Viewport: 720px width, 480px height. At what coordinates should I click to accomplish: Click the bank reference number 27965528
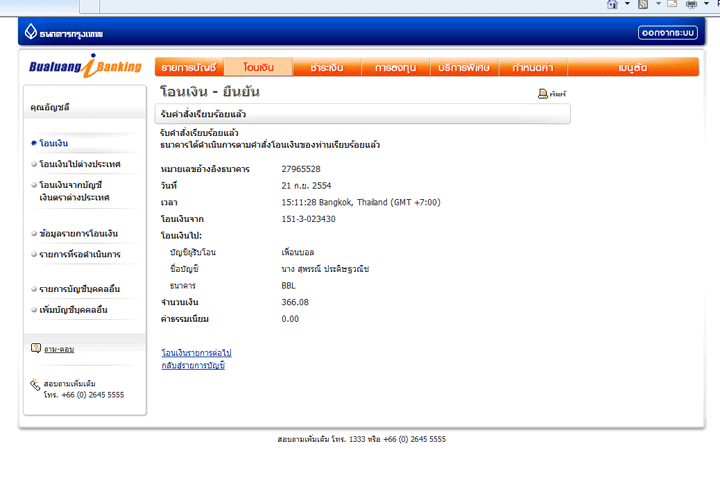pos(301,169)
